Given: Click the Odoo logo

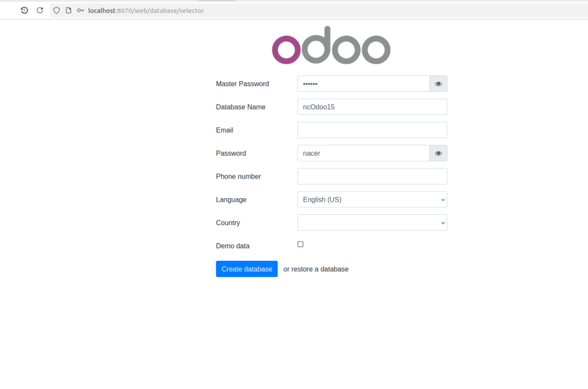Looking at the screenshot, I should pos(331,45).
